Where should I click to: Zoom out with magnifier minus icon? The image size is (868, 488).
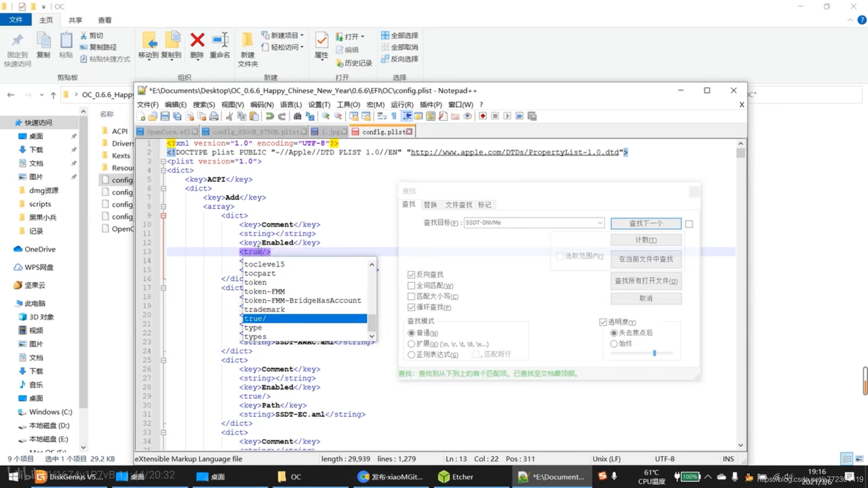click(338, 116)
